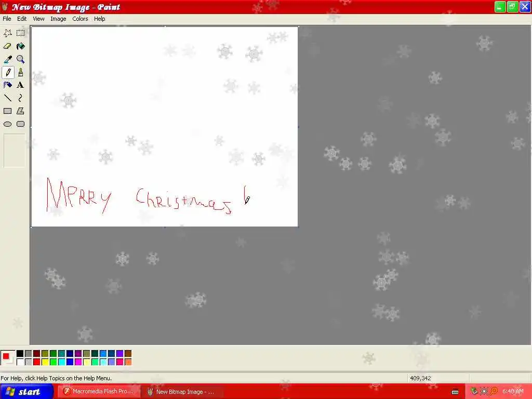This screenshot has width=532, height=399.
Task: Pick the pale yellow color swatch
Action: (87, 362)
